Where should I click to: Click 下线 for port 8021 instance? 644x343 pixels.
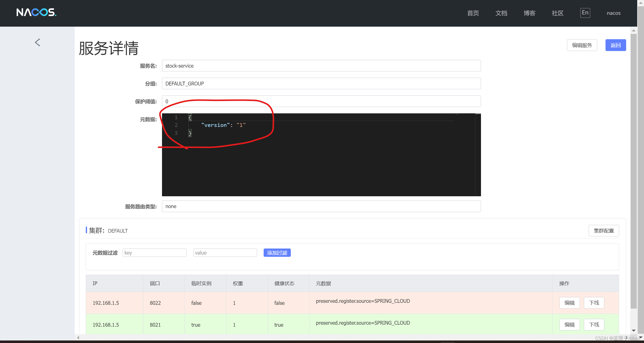pyautogui.click(x=594, y=325)
